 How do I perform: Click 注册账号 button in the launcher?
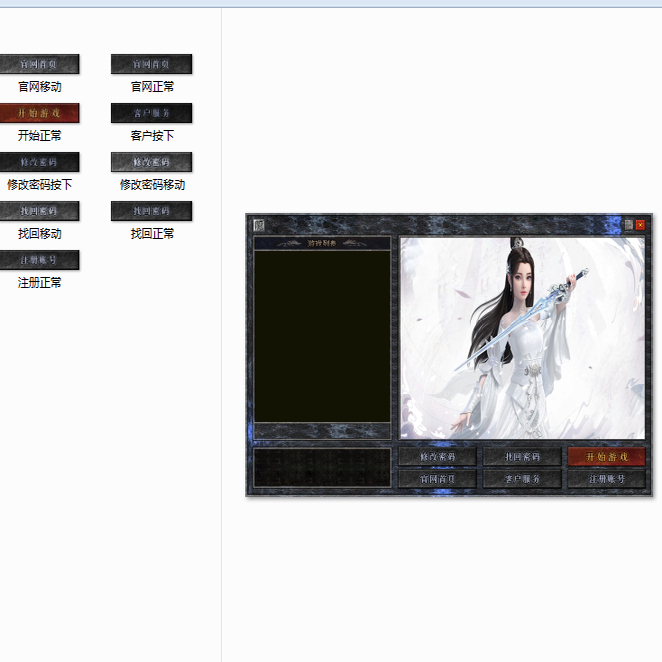tap(607, 479)
